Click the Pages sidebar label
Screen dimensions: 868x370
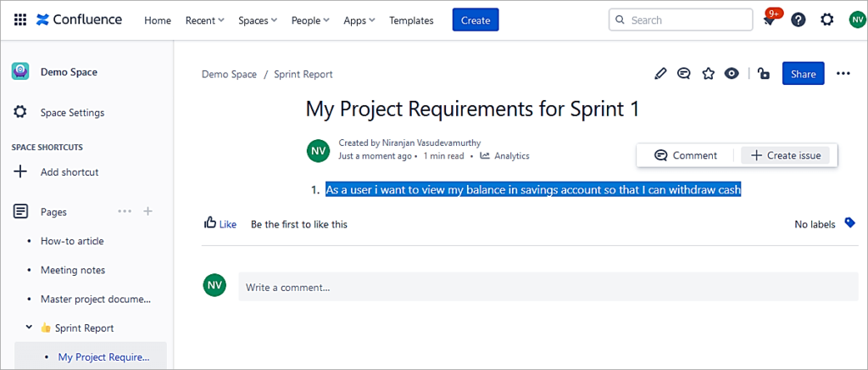tap(53, 211)
